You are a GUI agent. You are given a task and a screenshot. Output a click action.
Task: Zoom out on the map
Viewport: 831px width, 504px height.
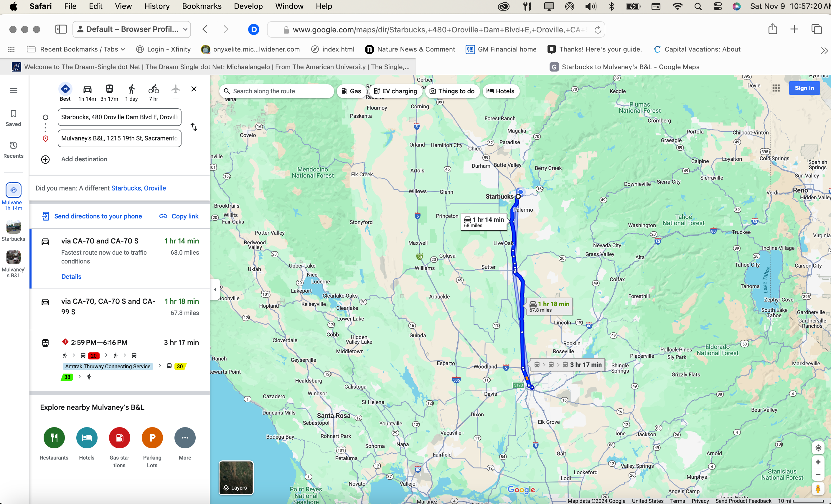tap(818, 474)
